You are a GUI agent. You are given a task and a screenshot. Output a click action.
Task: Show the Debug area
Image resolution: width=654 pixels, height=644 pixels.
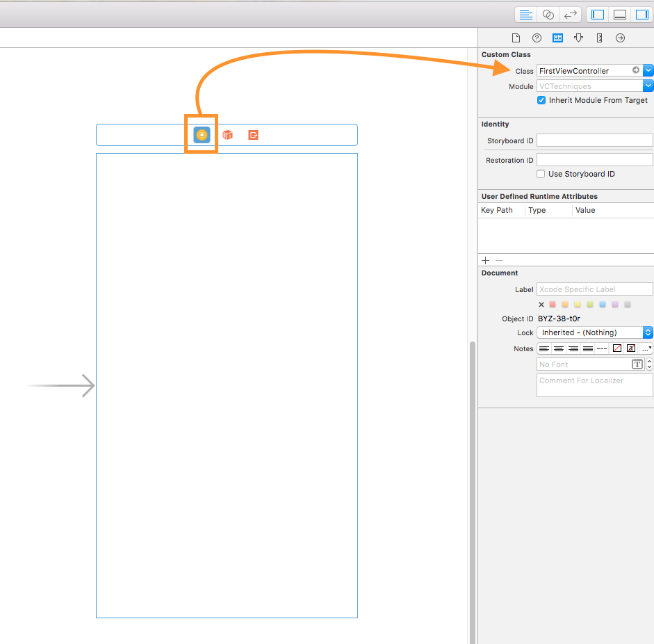tap(619, 15)
